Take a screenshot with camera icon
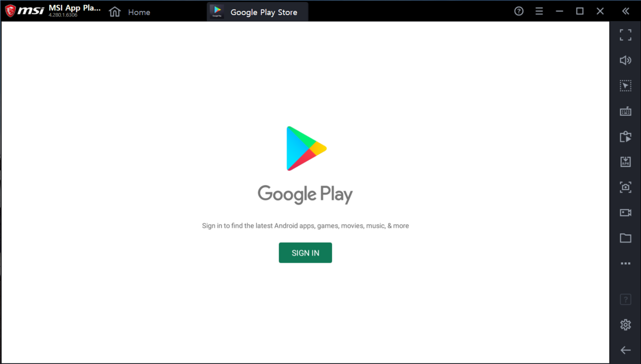The width and height of the screenshot is (641, 364). point(625,187)
